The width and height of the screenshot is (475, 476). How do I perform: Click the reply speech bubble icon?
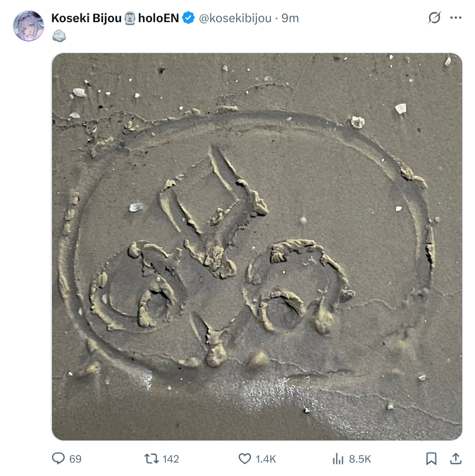coord(58,459)
